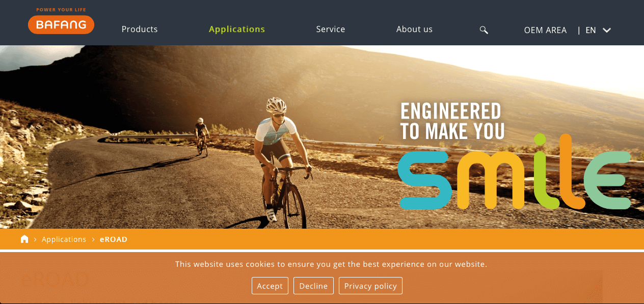Go to home via breadcrumb house icon
The width and height of the screenshot is (644, 304).
click(x=24, y=239)
